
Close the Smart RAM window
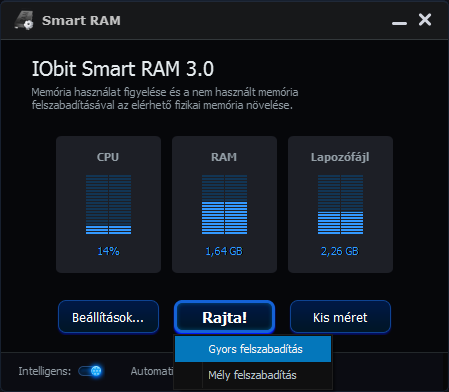point(425,20)
